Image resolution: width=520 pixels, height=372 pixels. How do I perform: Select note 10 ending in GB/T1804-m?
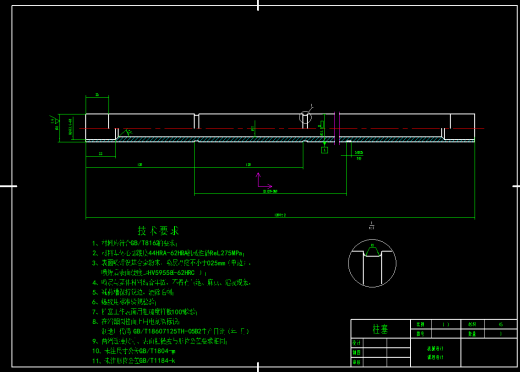click(x=134, y=351)
